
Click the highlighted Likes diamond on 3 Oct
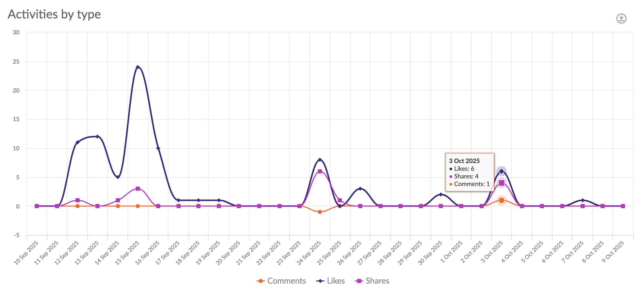(502, 171)
